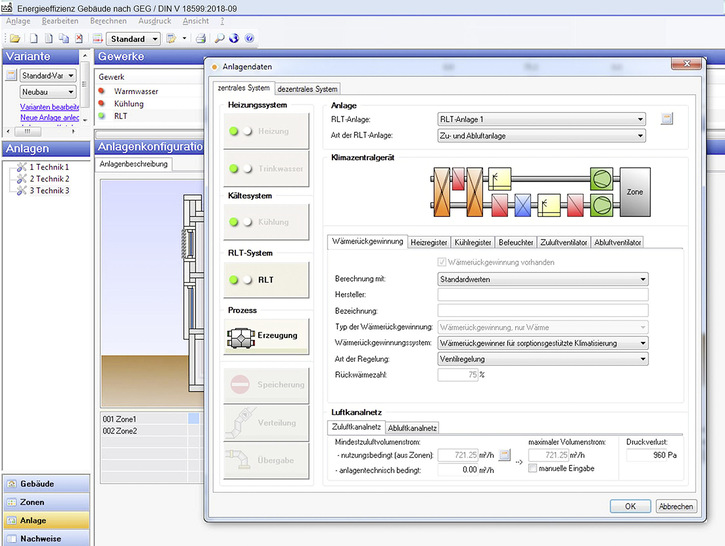Open the Heizregister tab
Screen dimensions: 725x546
428,242
